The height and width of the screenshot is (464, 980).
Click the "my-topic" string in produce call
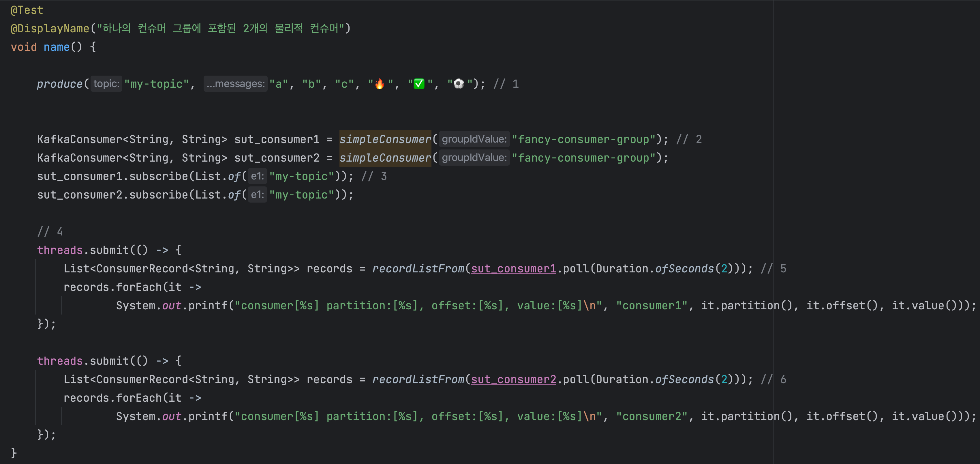[x=156, y=84]
